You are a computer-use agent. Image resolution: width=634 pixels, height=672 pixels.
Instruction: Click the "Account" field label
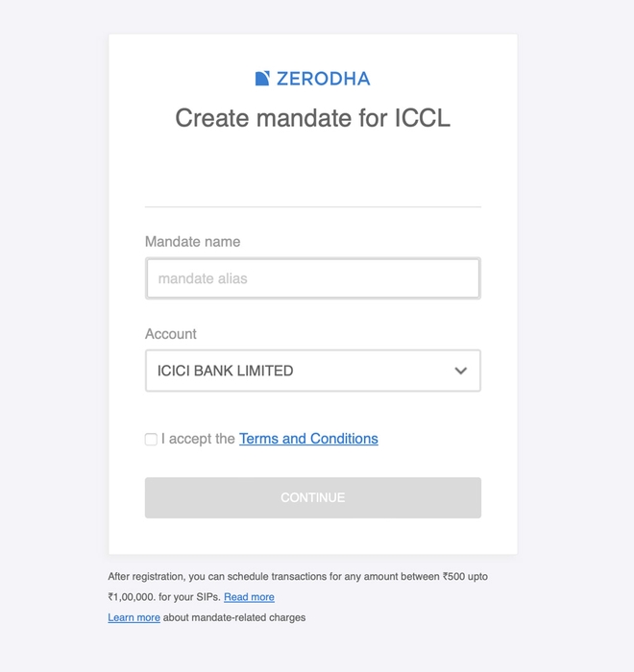(x=170, y=334)
